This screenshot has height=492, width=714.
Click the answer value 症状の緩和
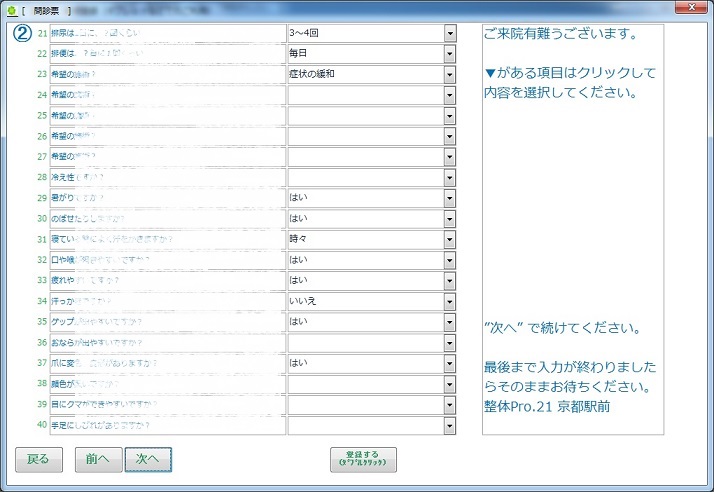312,74
